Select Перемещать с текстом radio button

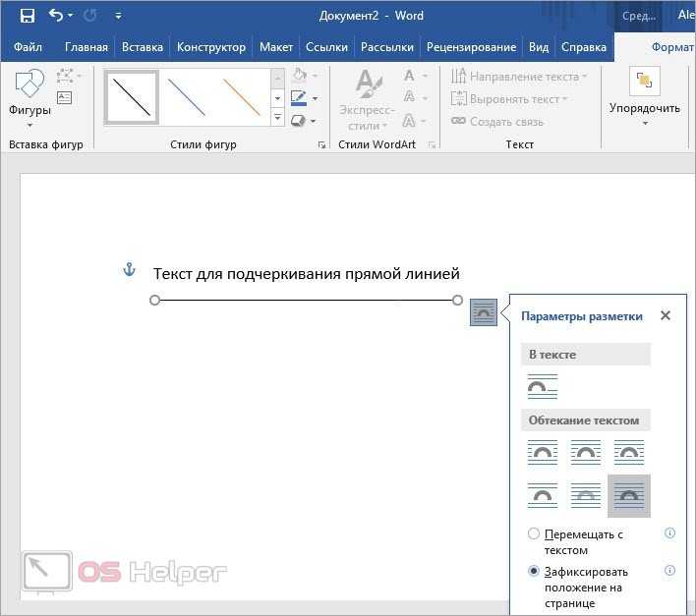click(x=534, y=533)
